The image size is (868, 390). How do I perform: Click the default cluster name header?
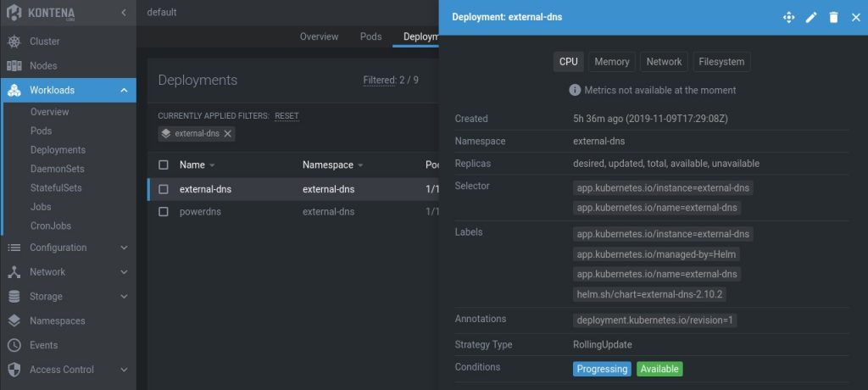pyautogui.click(x=162, y=12)
